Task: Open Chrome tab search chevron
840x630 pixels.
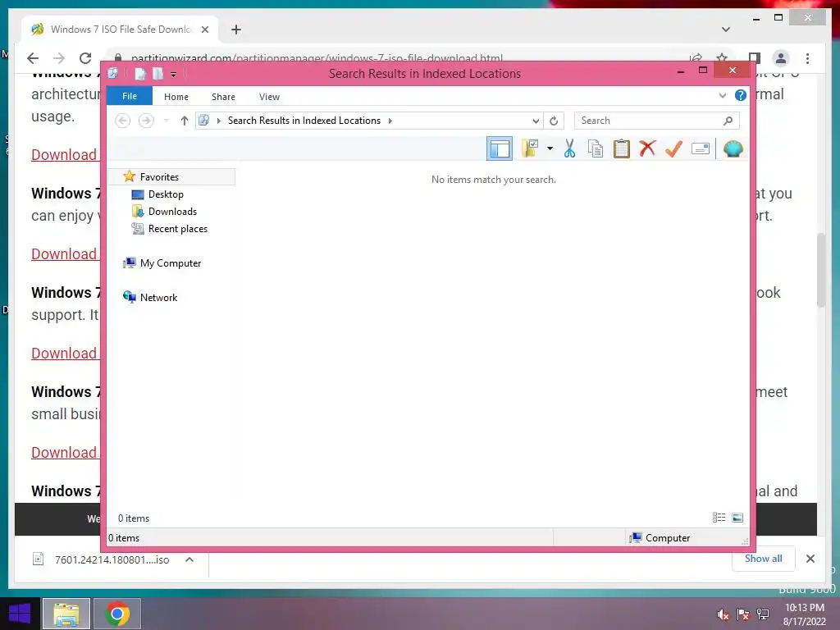Action: click(726, 30)
